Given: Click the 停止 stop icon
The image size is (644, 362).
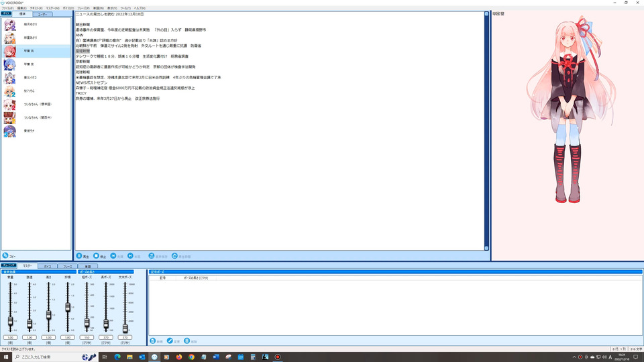Looking at the screenshot, I should pyautogui.click(x=96, y=255).
